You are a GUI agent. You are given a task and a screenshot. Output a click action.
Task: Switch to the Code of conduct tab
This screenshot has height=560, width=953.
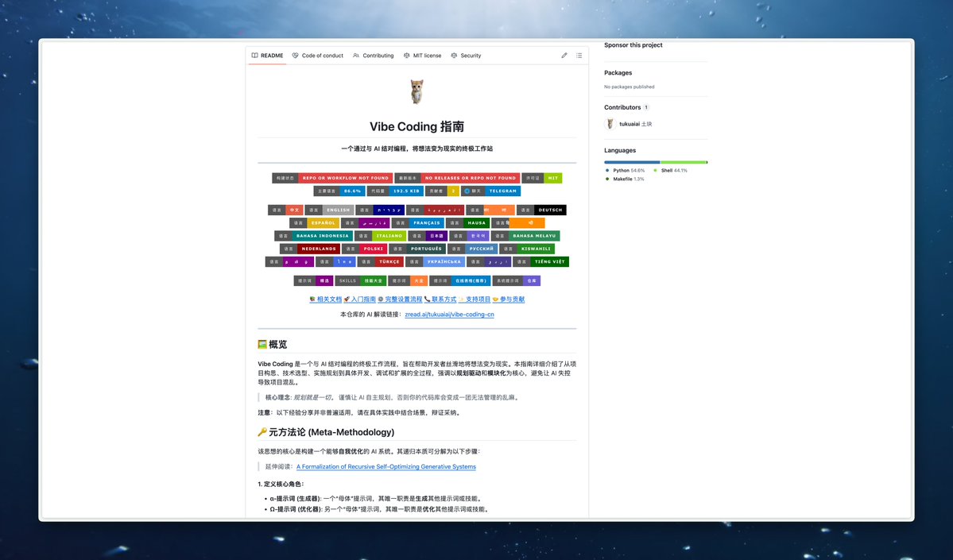[317, 56]
